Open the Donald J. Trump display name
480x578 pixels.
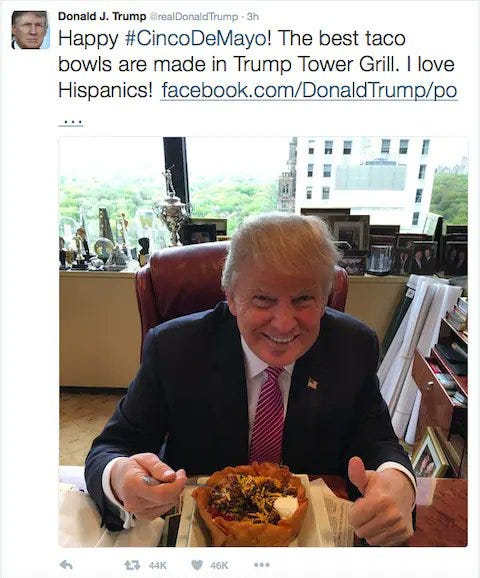pos(102,17)
